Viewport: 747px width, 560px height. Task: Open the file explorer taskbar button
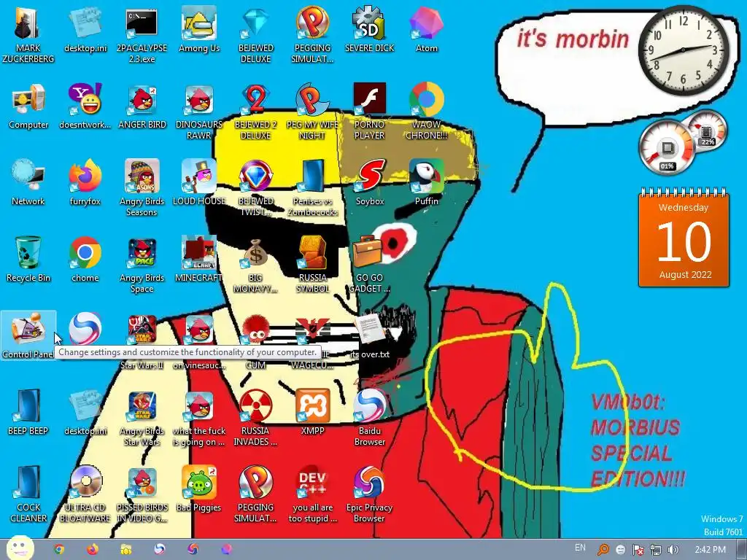point(126,550)
